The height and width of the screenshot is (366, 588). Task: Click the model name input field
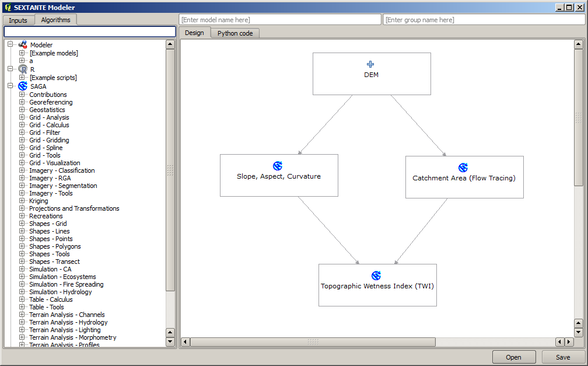[280, 20]
